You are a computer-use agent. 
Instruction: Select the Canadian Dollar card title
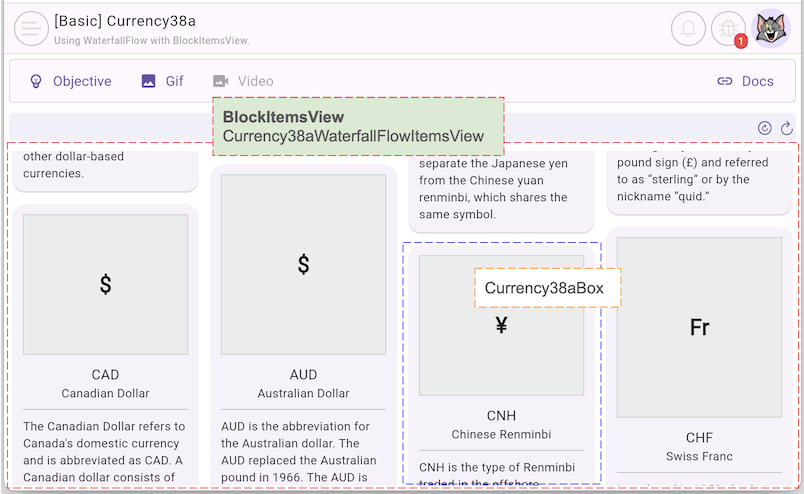105,393
